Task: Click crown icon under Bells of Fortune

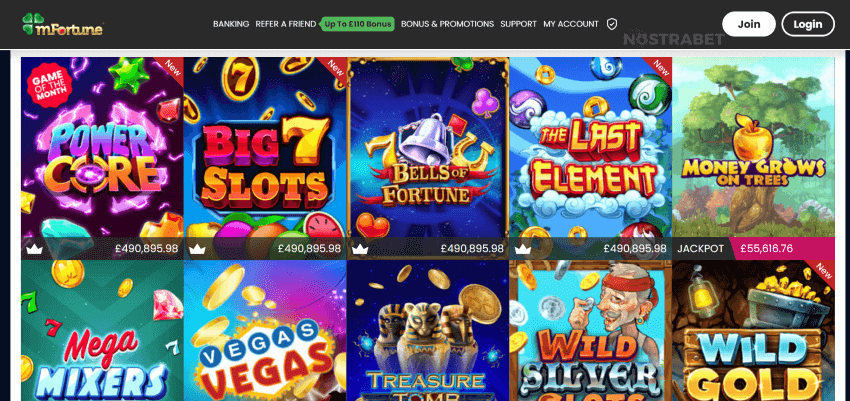Action: [360, 249]
